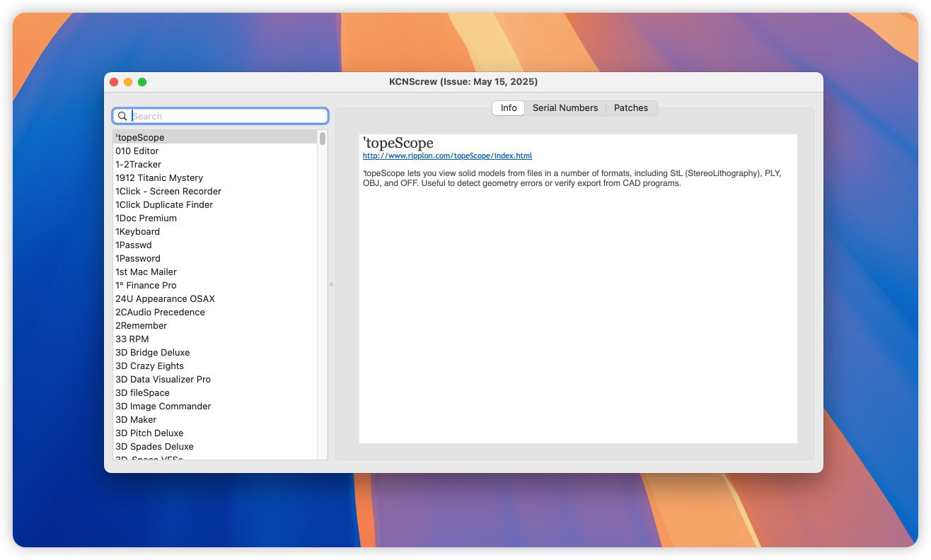
Task: Select 33 RPM in the list
Action: click(x=216, y=339)
